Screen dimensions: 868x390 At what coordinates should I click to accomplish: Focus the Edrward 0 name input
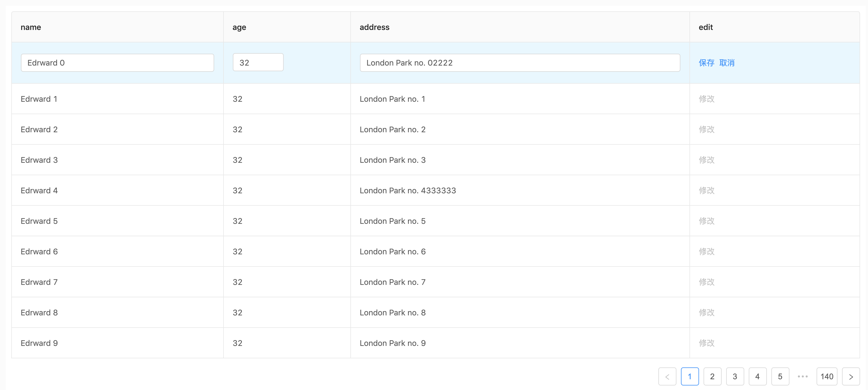point(117,63)
